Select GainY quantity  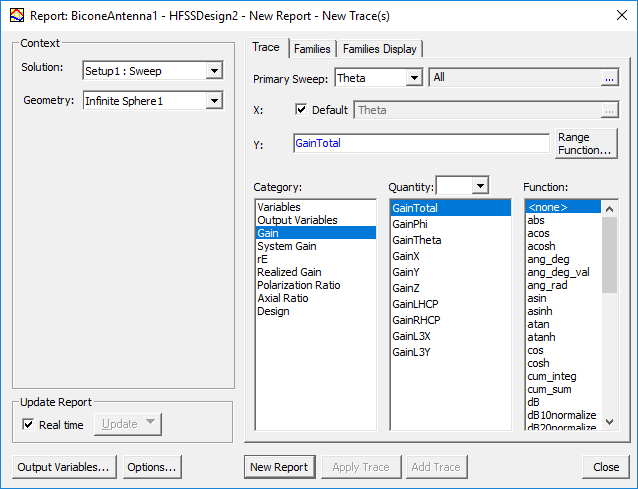pos(450,272)
